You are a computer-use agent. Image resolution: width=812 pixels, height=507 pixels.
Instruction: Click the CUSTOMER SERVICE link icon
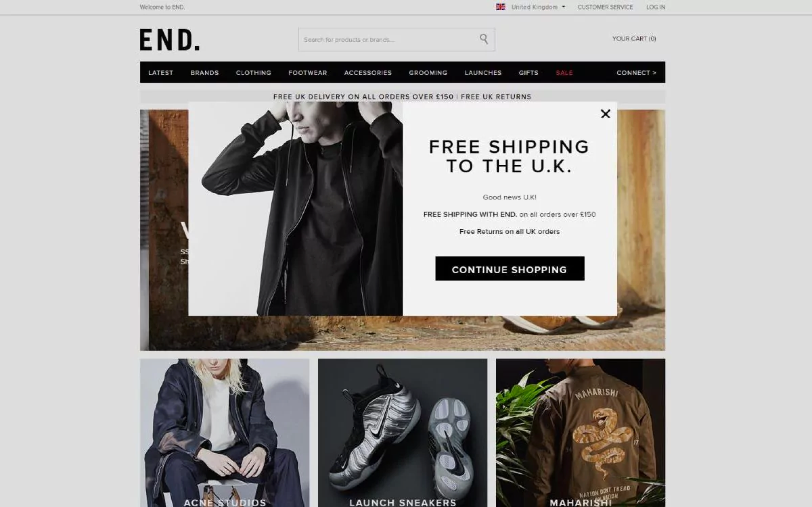[x=605, y=6]
